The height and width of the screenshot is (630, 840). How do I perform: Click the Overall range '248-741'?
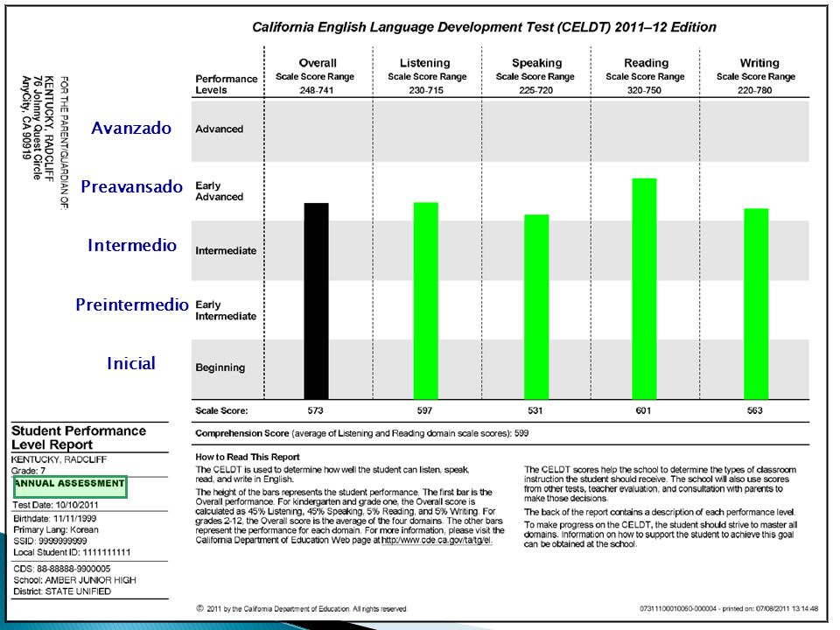(x=317, y=90)
